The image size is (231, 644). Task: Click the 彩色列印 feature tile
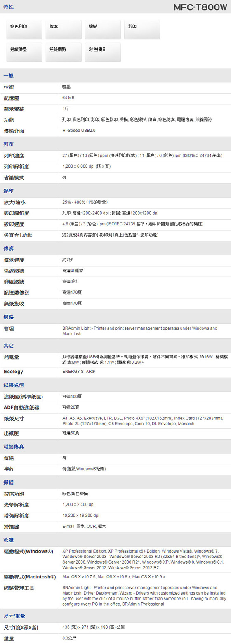pyautogui.click(x=24, y=29)
